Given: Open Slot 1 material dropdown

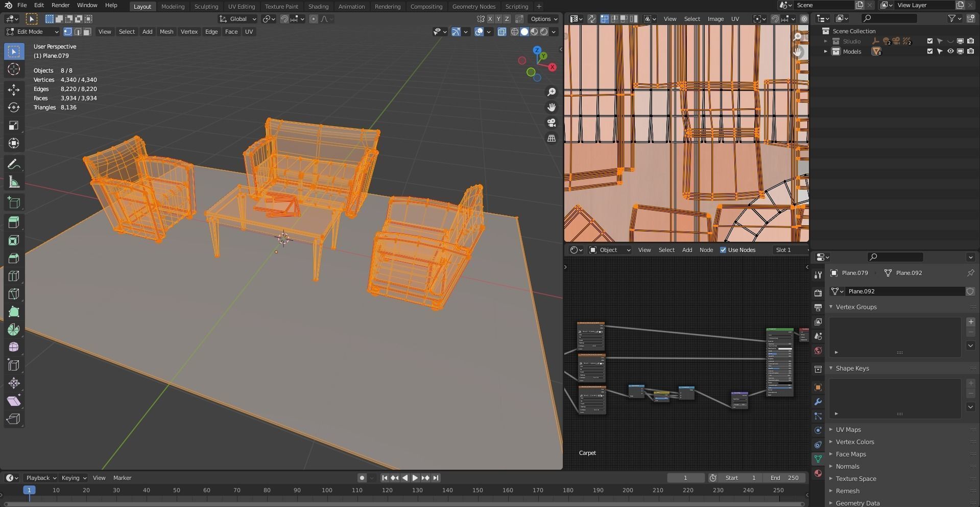Looking at the screenshot, I should 790,250.
